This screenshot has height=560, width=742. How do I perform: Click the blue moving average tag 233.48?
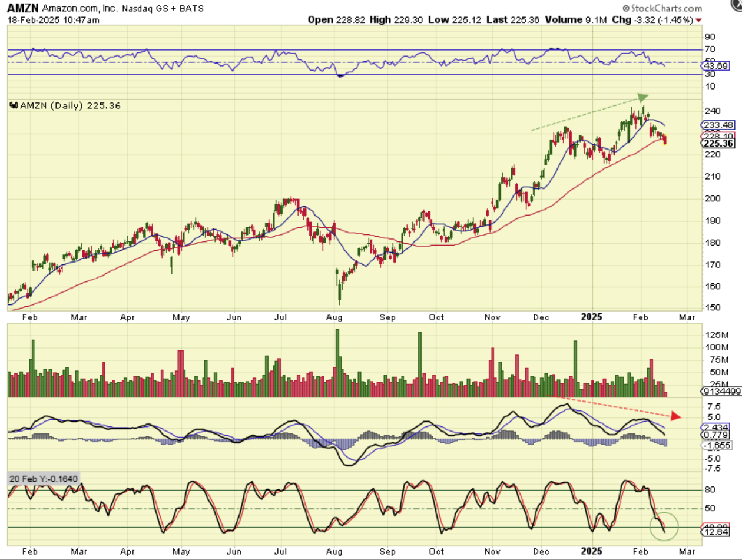(x=717, y=125)
